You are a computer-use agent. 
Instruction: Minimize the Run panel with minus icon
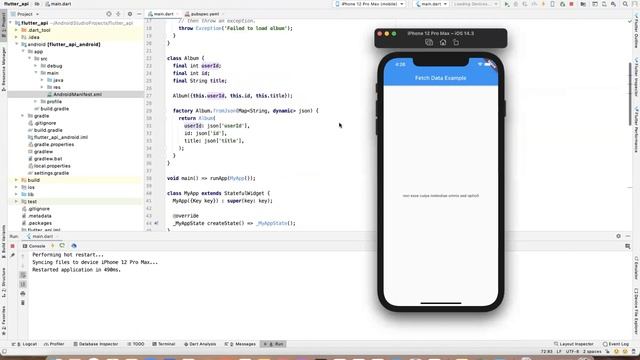click(628, 236)
